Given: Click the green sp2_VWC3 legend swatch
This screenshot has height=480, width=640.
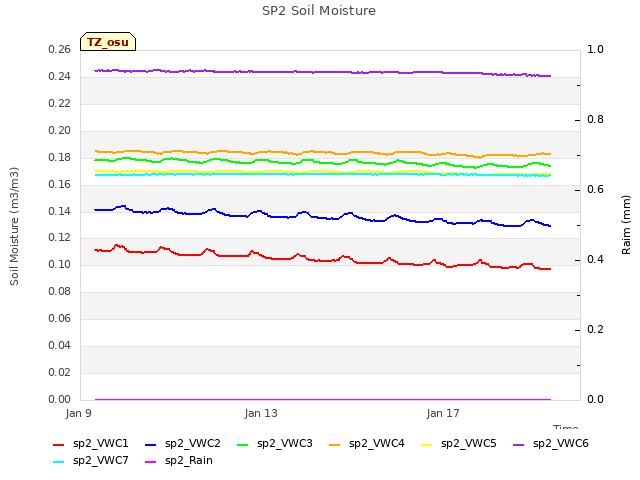Looking at the screenshot, I should 242,445.
